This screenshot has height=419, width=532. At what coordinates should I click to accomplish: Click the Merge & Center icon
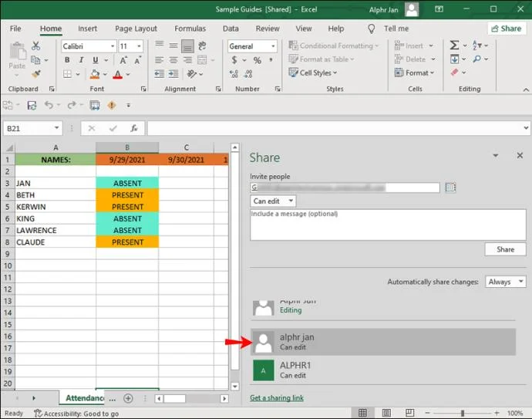pyautogui.click(x=202, y=60)
